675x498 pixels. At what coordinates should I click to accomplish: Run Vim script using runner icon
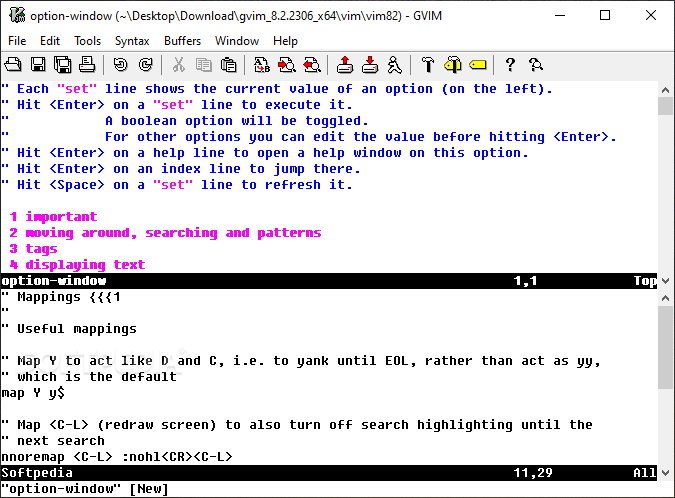point(394,65)
